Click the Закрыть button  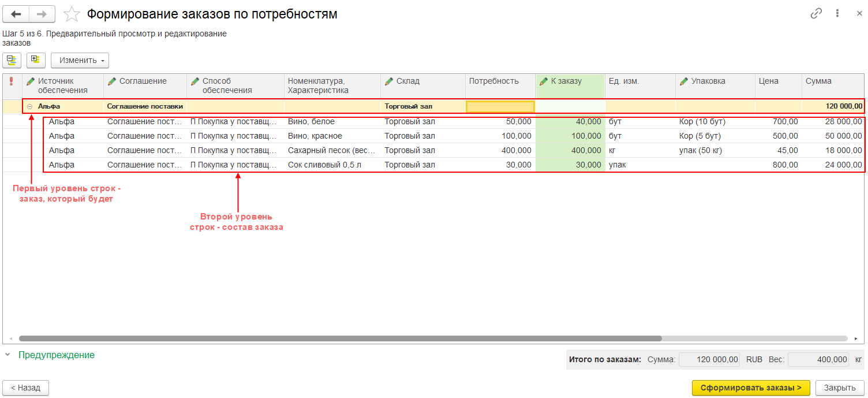coord(840,388)
